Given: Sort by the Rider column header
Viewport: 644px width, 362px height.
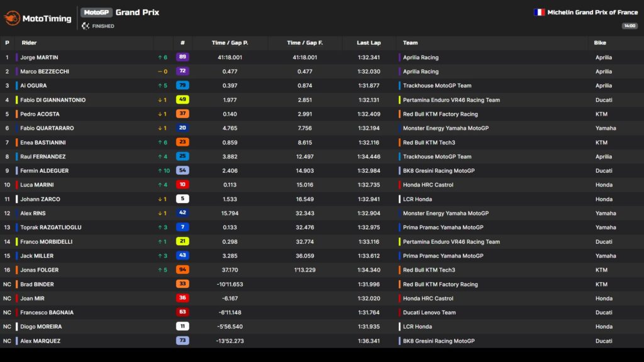Looking at the screenshot, I should pos(29,43).
